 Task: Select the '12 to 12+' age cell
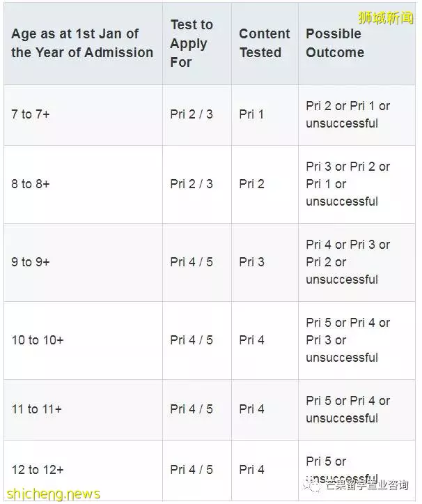pos(83,471)
